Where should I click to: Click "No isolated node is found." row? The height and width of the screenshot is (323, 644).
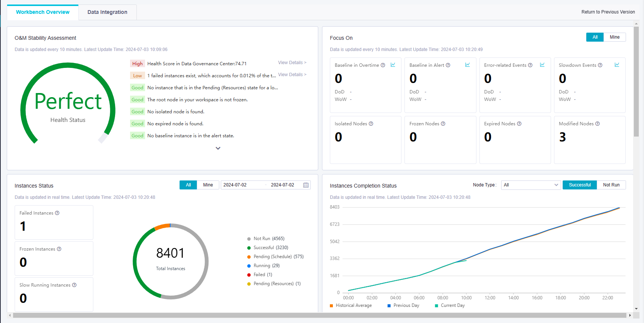176,112
